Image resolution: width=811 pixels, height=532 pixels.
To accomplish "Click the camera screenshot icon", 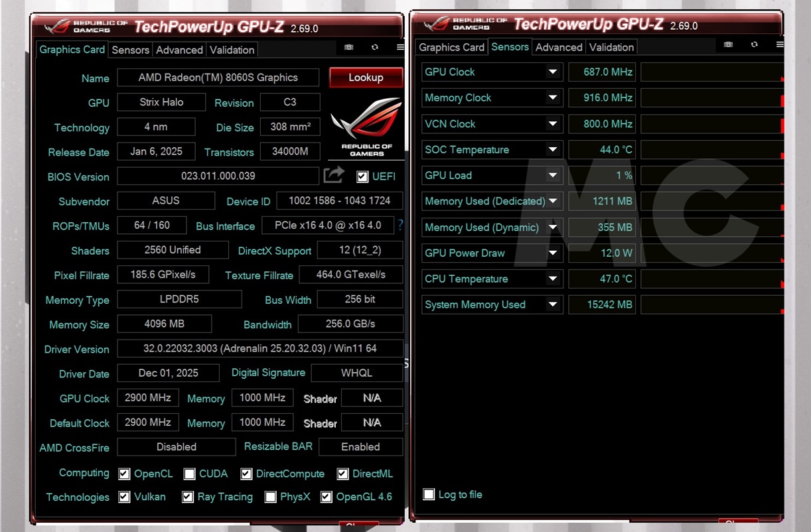I will pyautogui.click(x=348, y=47).
